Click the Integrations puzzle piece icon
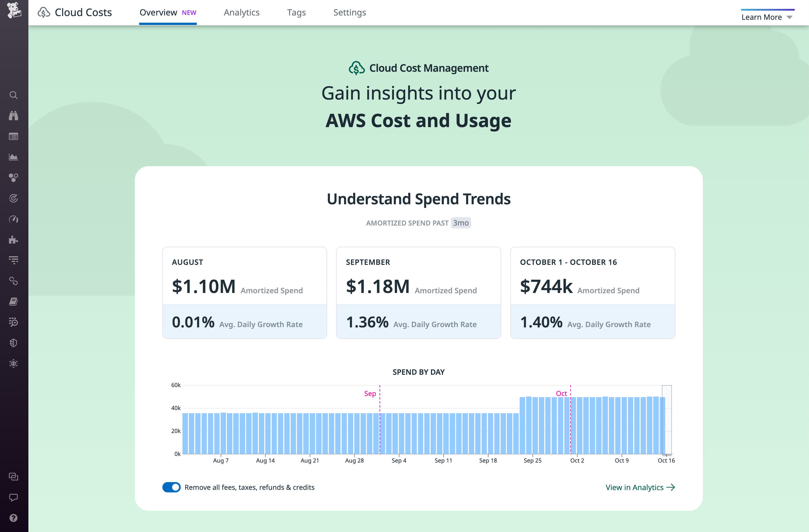Viewport: 809px width, 532px height. [13, 240]
